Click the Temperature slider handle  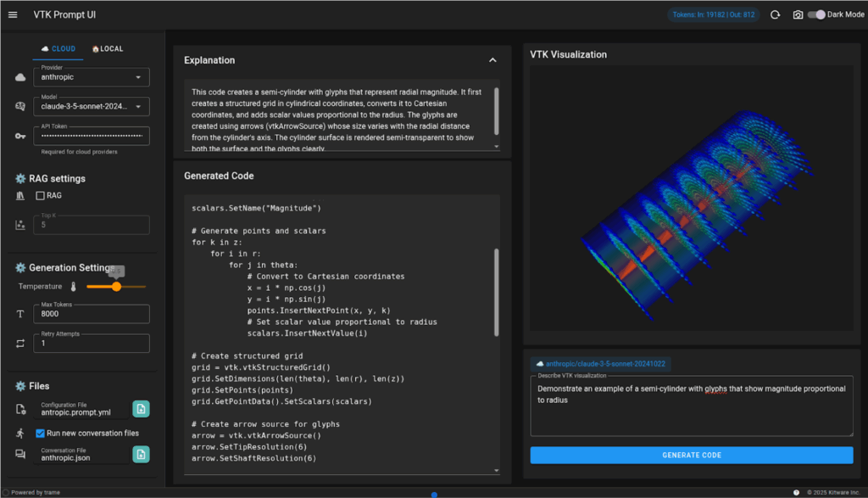116,287
